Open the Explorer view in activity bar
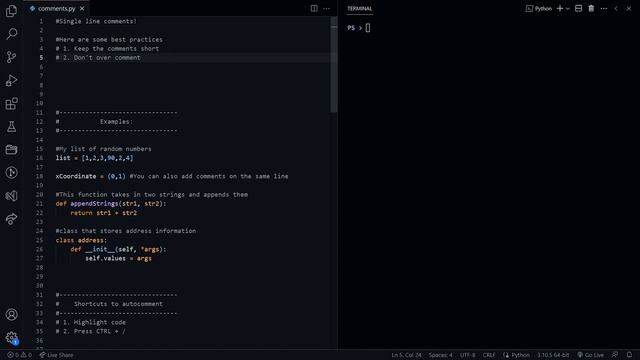640x360 pixels. 11,11
